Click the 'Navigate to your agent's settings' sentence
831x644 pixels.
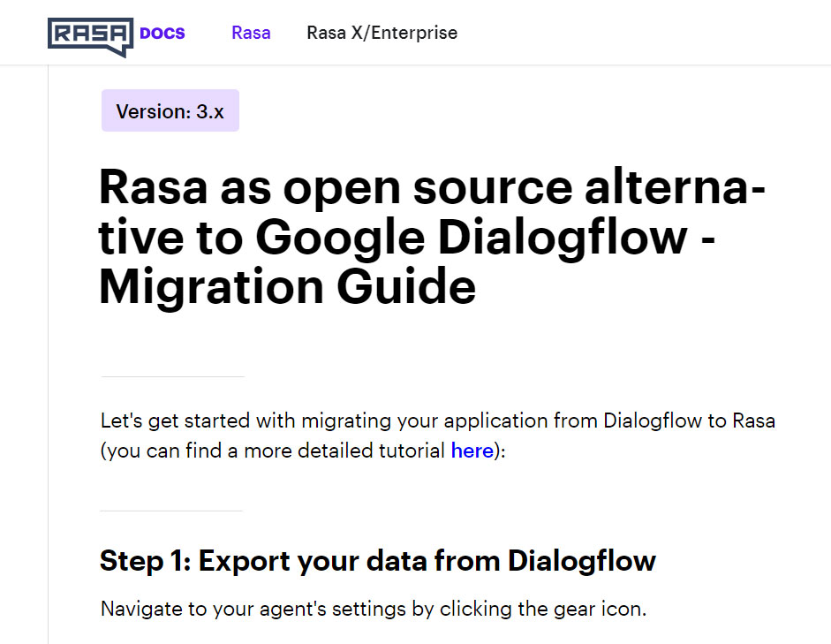point(374,609)
